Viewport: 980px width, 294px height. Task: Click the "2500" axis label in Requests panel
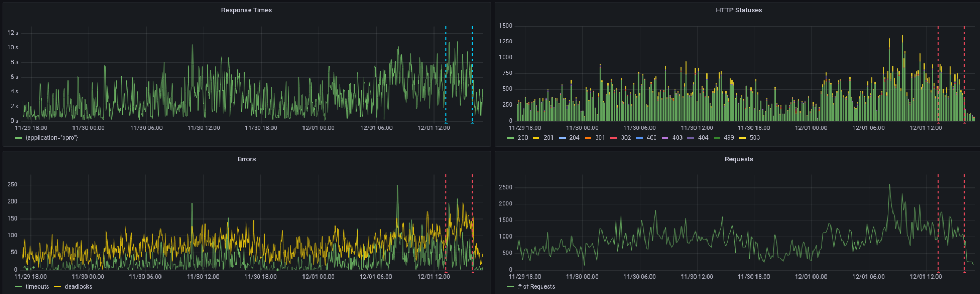(x=506, y=187)
